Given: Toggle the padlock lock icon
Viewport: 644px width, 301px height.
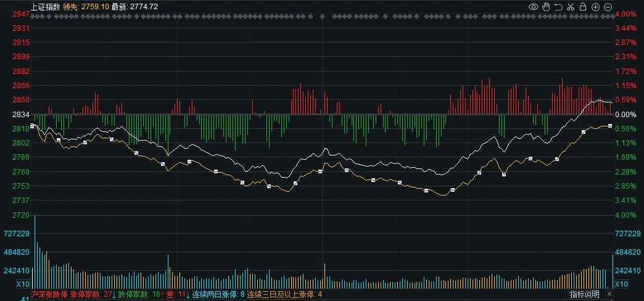Looking at the screenshot, I should click(583, 7).
